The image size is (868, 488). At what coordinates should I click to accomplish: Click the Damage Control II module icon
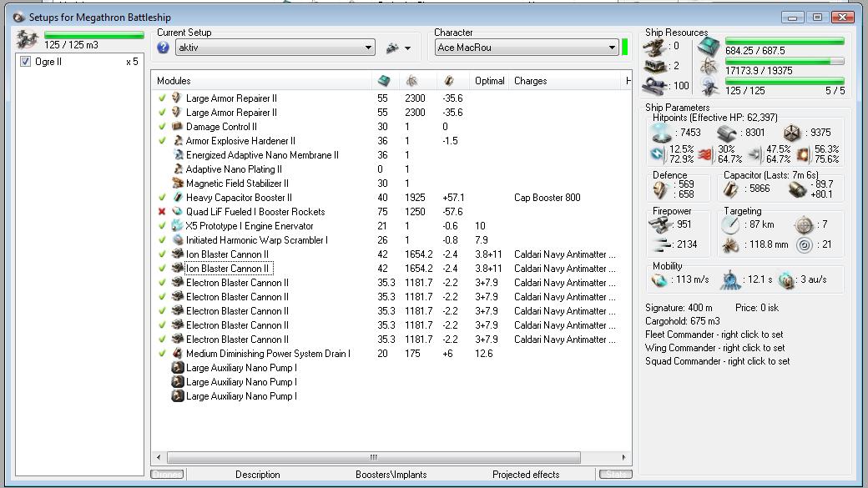pyautogui.click(x=177, y=127)
